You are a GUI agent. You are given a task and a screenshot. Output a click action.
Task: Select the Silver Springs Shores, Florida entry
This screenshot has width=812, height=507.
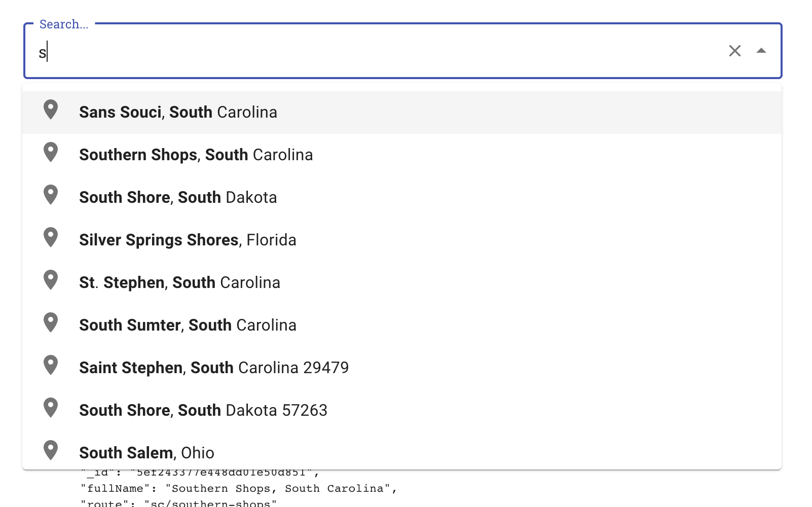click(x=188, y=239)
